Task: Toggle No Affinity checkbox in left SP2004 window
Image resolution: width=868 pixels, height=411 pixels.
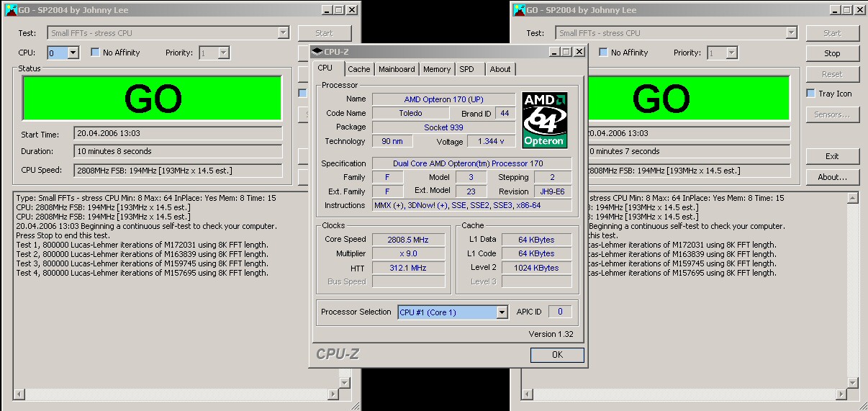Action: point(95,53)
